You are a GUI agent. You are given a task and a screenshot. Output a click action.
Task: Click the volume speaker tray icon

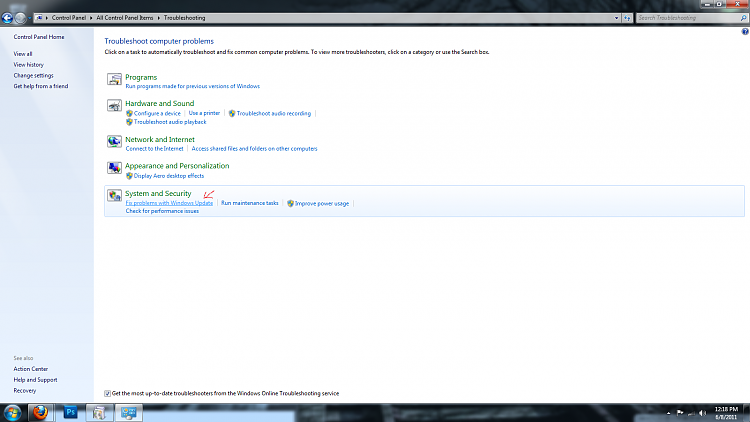702,413
